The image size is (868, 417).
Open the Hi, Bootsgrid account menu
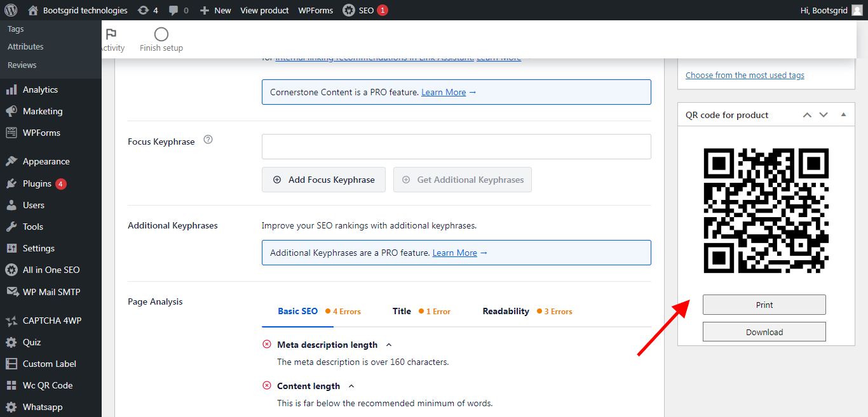click(x=832, y=10)
